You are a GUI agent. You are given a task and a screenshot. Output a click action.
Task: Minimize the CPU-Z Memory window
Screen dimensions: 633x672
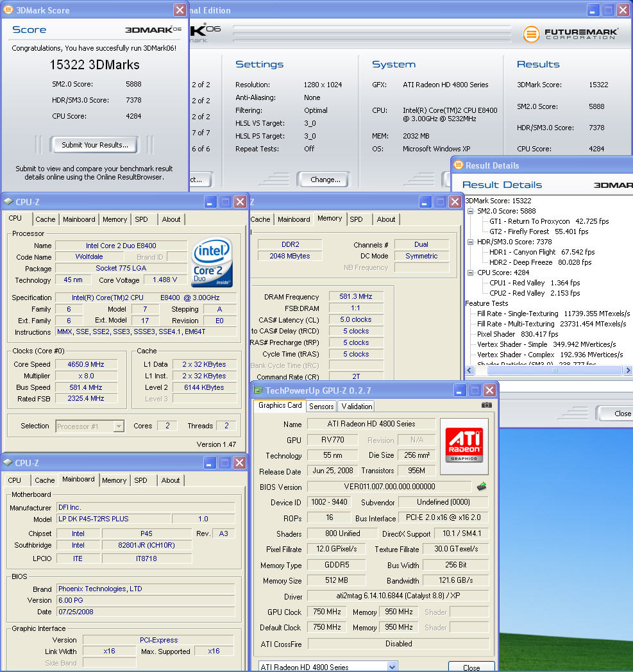(x=425, y=201)
